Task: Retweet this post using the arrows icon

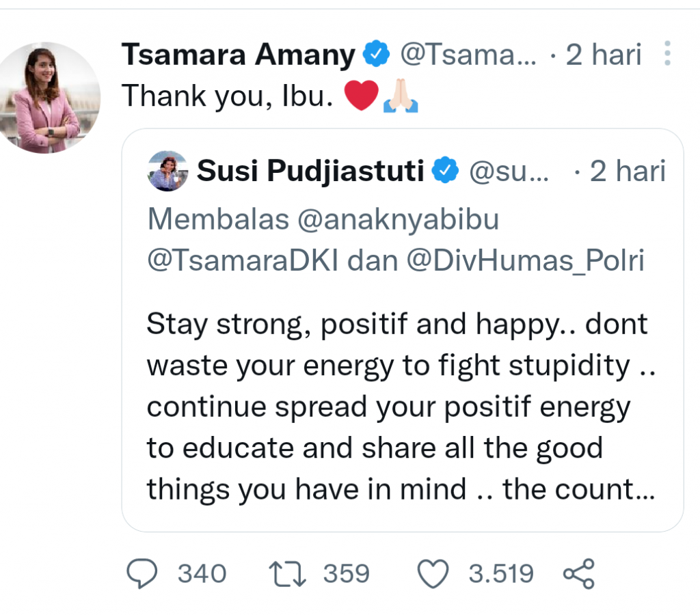Action: (x=288, y=574)
